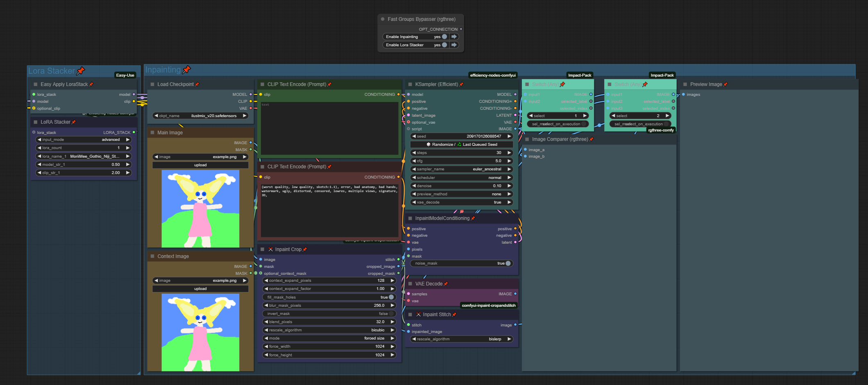This screenshot has height=385, width=868.
Task: Toggle noise_mask in InpaintModelConditioning
Action: click(x=508, y=263)
